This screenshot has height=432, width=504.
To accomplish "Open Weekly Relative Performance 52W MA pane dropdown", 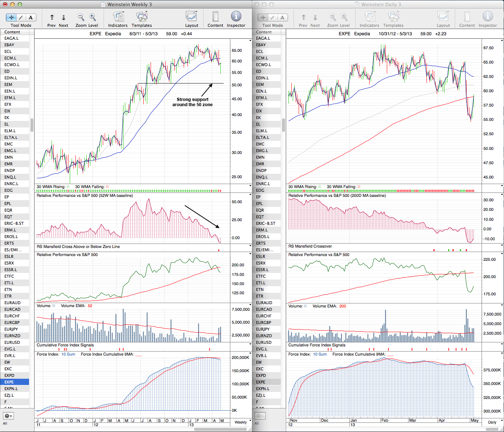I will 251,195.
